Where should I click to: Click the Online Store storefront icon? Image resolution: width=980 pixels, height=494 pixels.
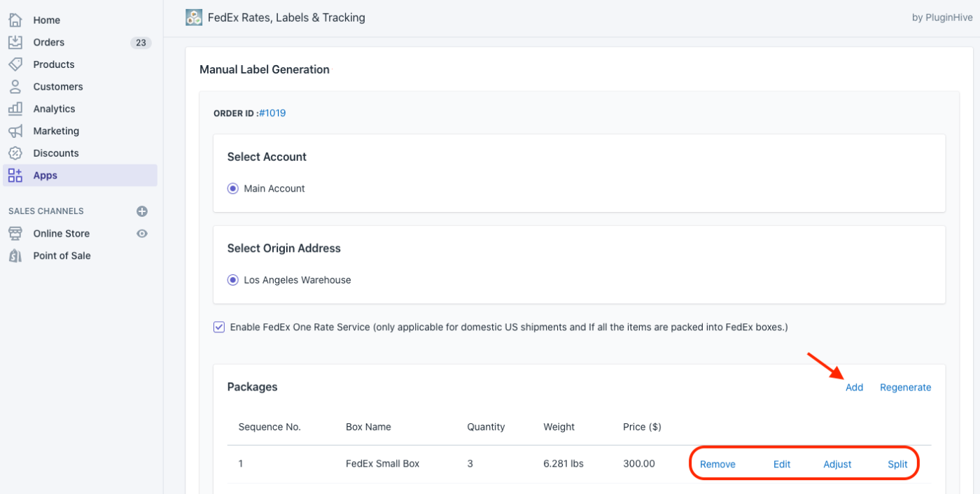point(15,233)
